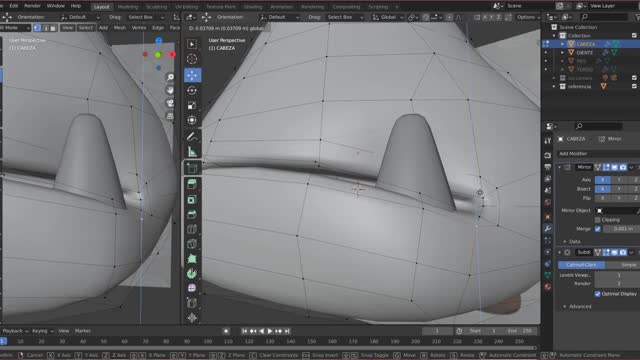The width and height of the screenshot is (640, 360).
Task: Open Global transform orientation dropdown
Action: [x=388, y=17]
